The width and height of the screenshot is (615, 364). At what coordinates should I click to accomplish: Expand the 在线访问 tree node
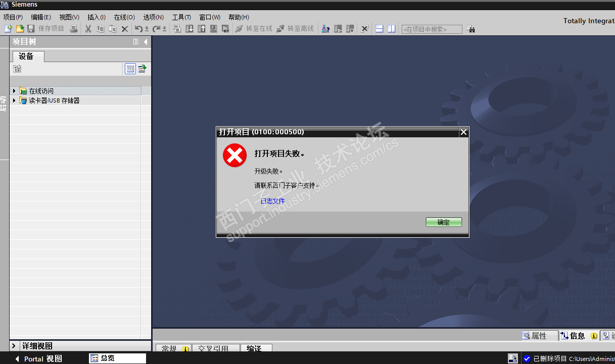coord(14,91)
